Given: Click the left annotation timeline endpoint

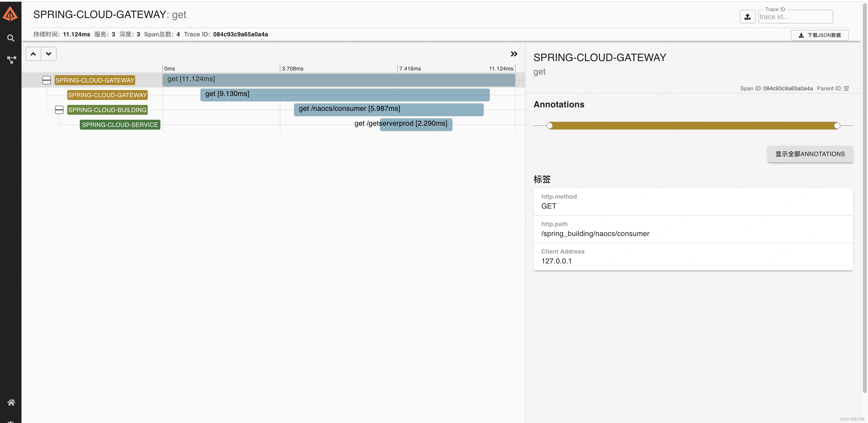Looking at the screenshot, I should pyautogui.click(x=549, y=126).
